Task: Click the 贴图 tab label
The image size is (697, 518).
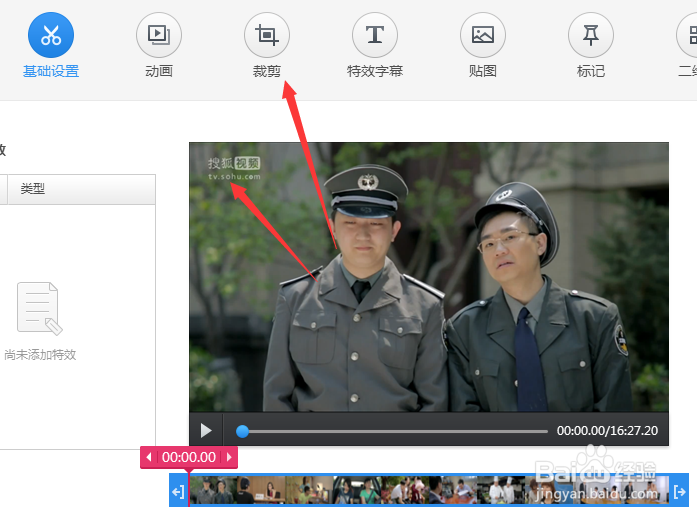Action: (483, 71)
